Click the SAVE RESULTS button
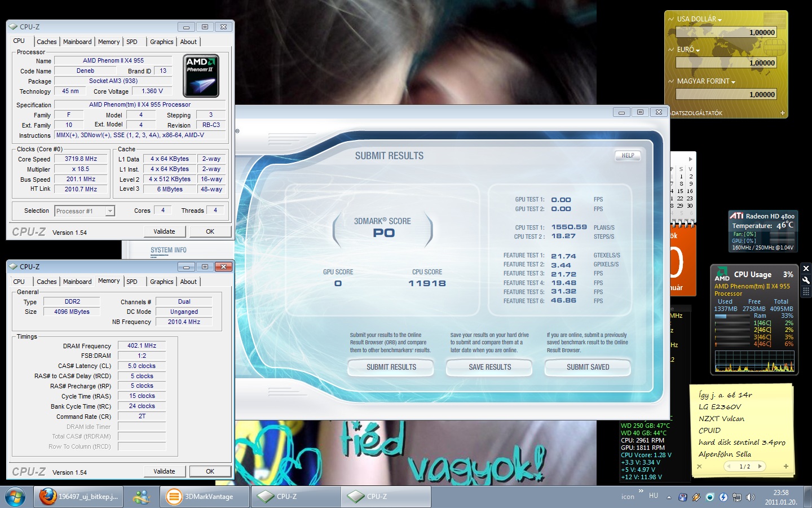The width and height of the screenshot is (812, 508). point(489,367)
